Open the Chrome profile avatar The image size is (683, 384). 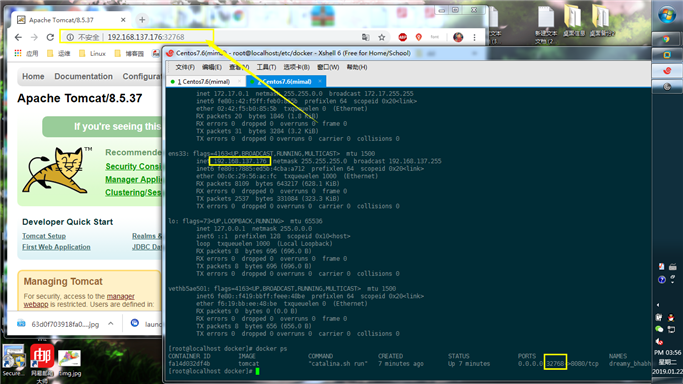458,37
